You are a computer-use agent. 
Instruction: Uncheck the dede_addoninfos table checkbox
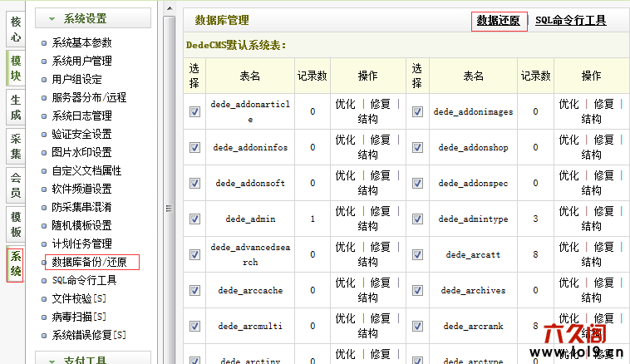click(x=194, y=147)
